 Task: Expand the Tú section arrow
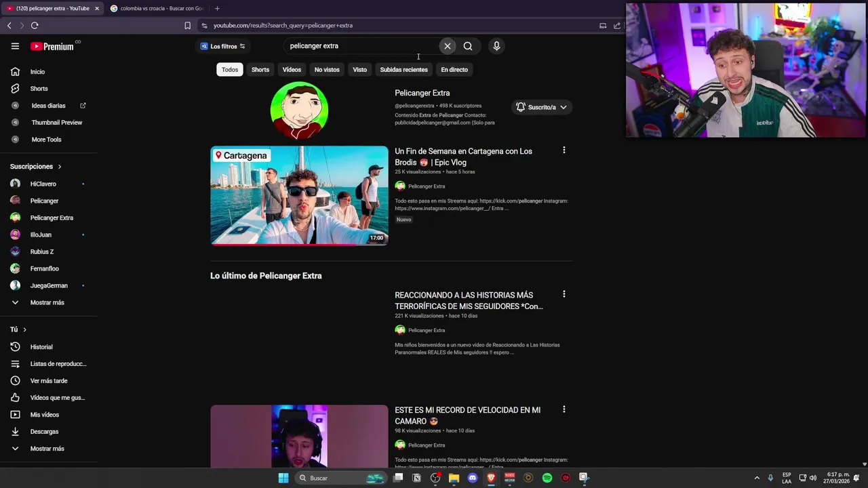click(x=24, y=329)
